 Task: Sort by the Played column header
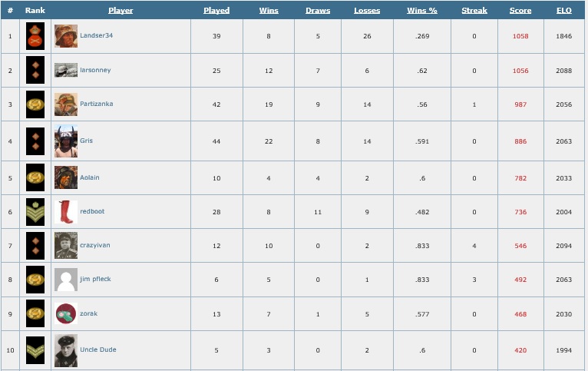point(216,11)
